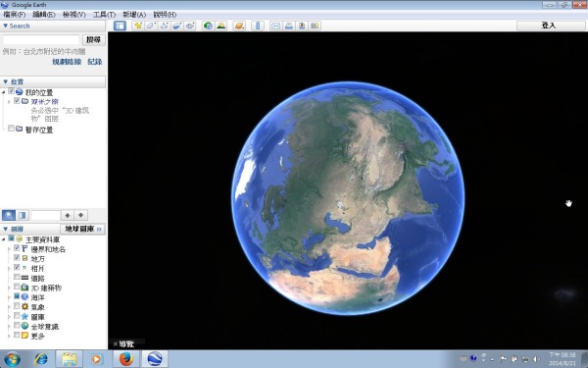Click the Print icon in toolbar
Viewport: 588px width, 368px height.
(289, 26)
